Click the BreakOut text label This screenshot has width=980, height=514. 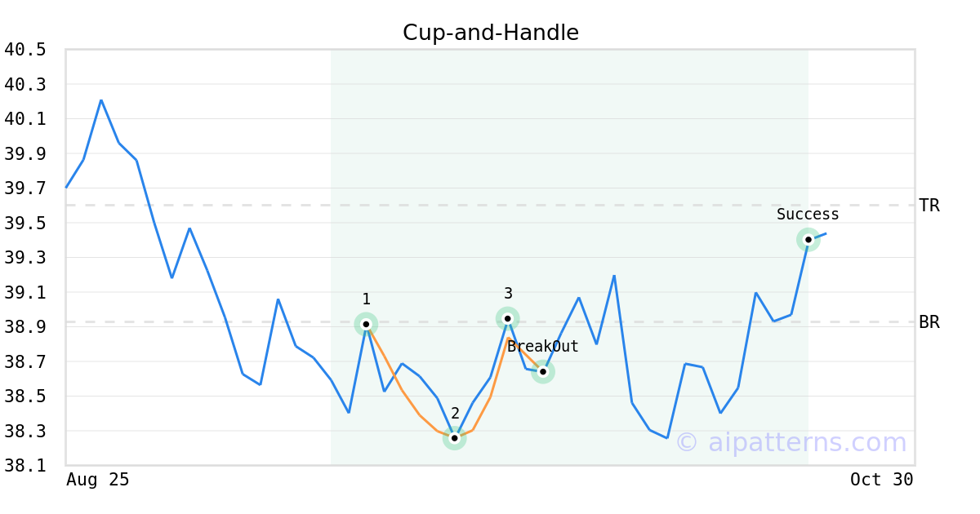point(542,347)
